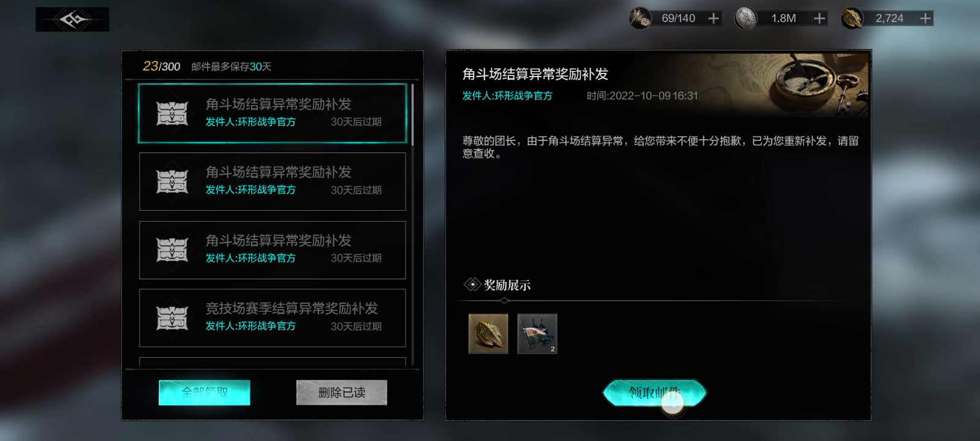Inspect the flag reward item thumbnail

click(537, 334)
